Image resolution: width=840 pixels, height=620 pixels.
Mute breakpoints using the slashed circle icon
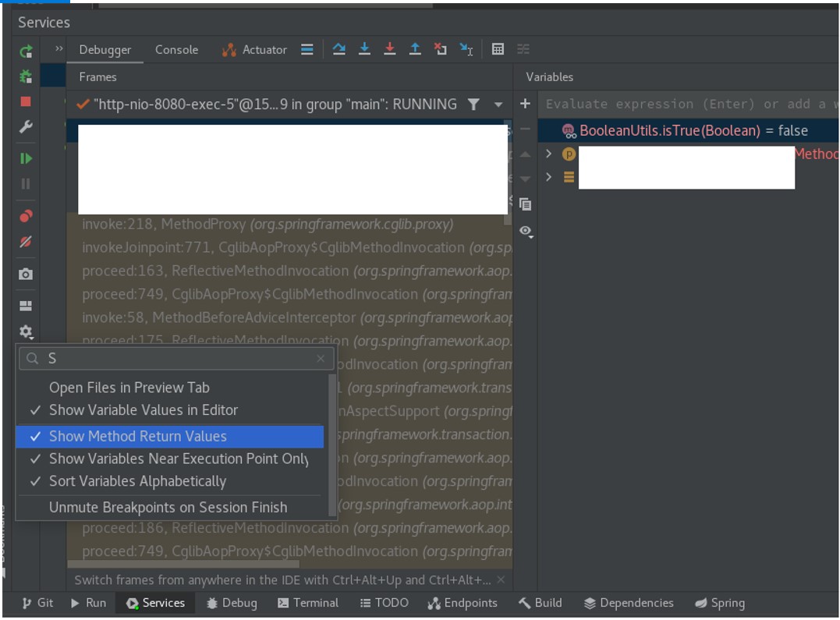pyautogui.click(x=26, y=242)
